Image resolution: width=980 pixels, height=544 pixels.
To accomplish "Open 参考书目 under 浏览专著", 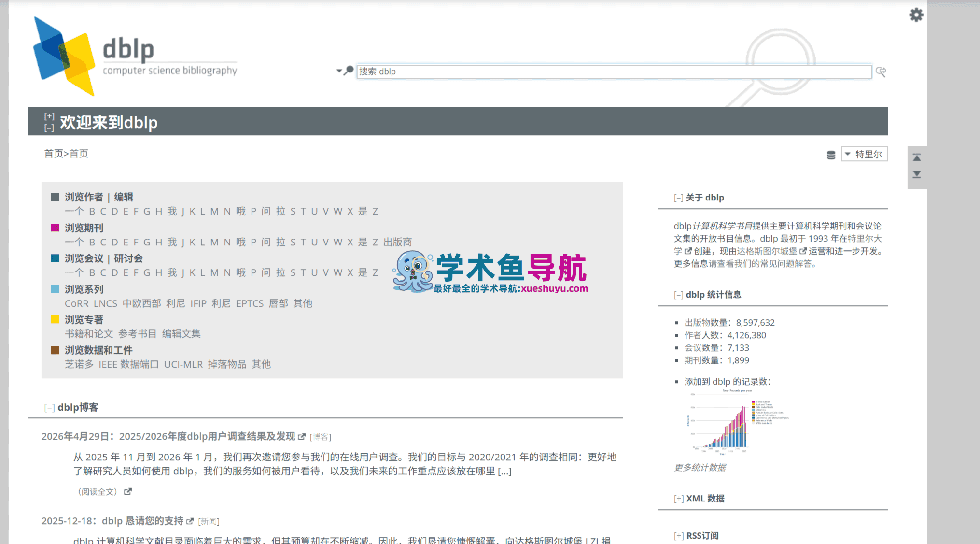I will pos(138,334).
